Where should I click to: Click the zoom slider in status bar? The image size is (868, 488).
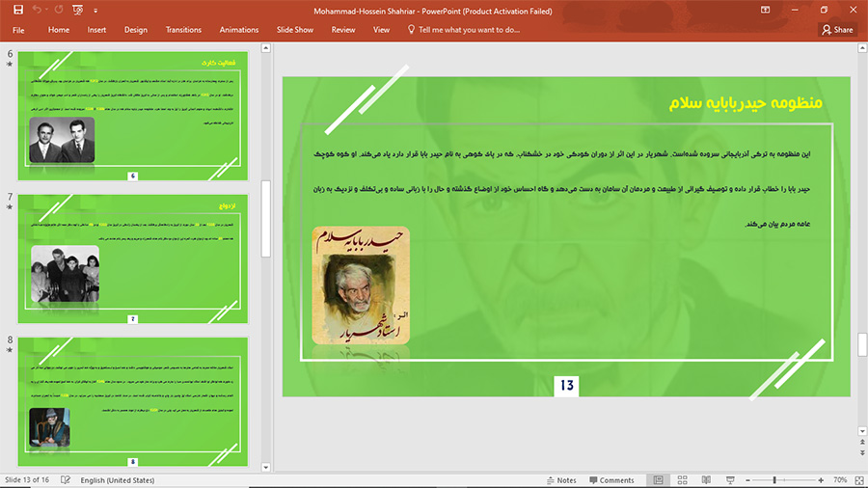(x=775, y=480)
